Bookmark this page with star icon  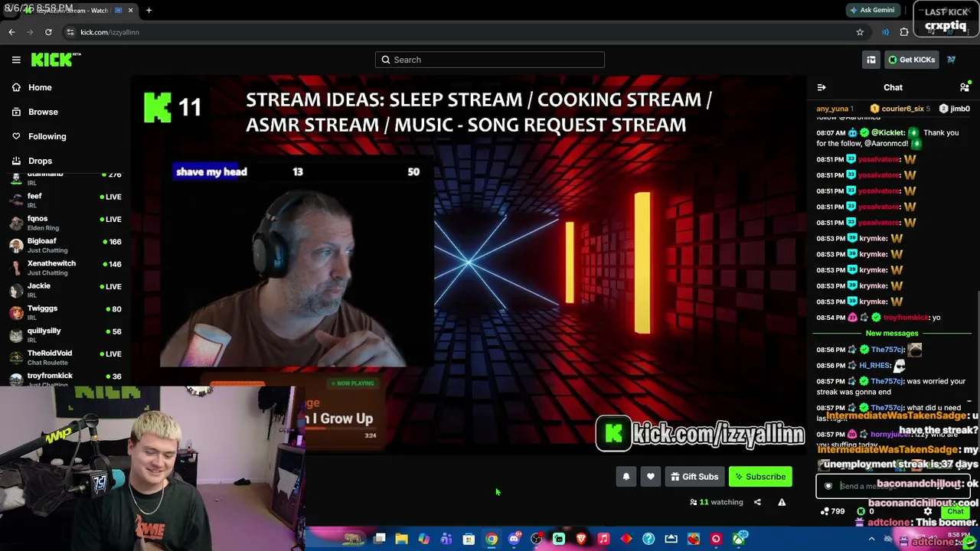(860, 32)
